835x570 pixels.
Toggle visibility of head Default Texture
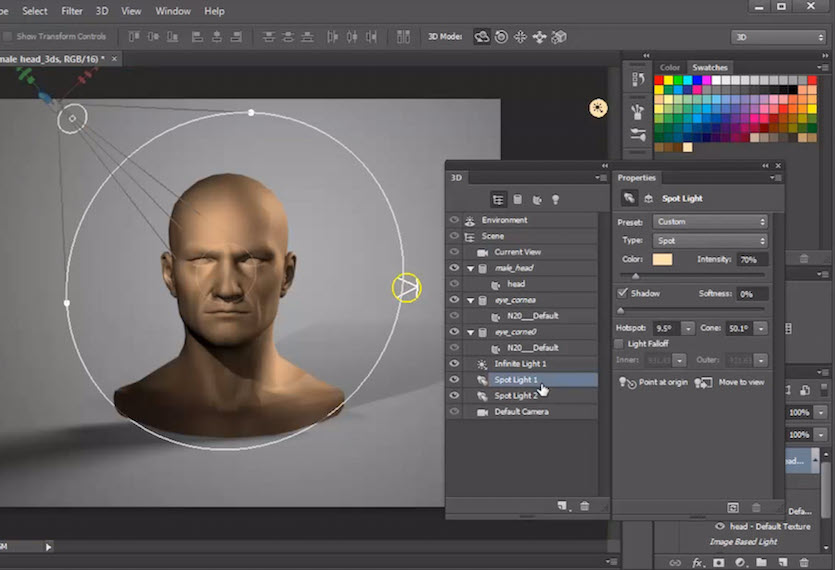click(720, 526)
